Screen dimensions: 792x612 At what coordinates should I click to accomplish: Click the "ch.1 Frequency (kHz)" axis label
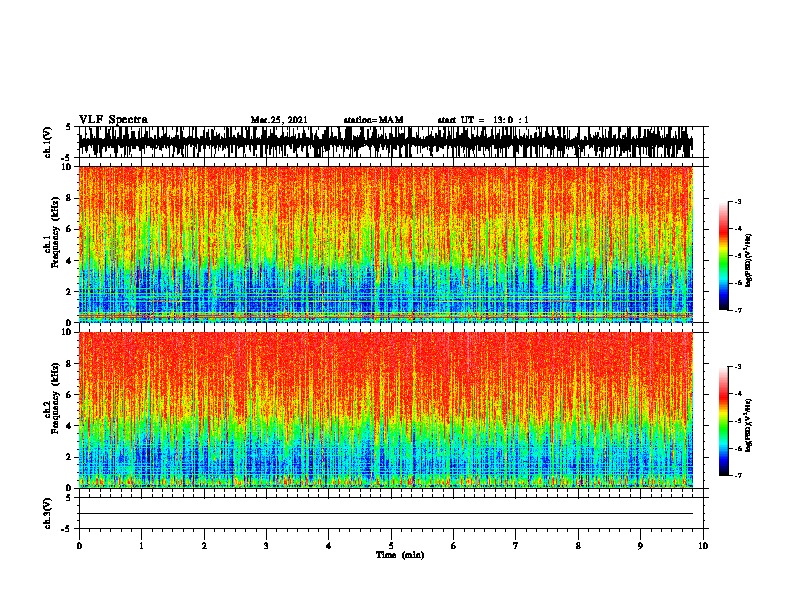[51, 232]
